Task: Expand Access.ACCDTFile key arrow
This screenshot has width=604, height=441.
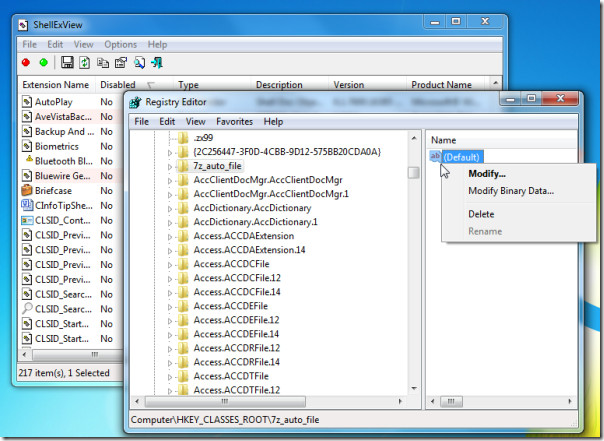Action: pyautogui.click(x=170, y=377)
